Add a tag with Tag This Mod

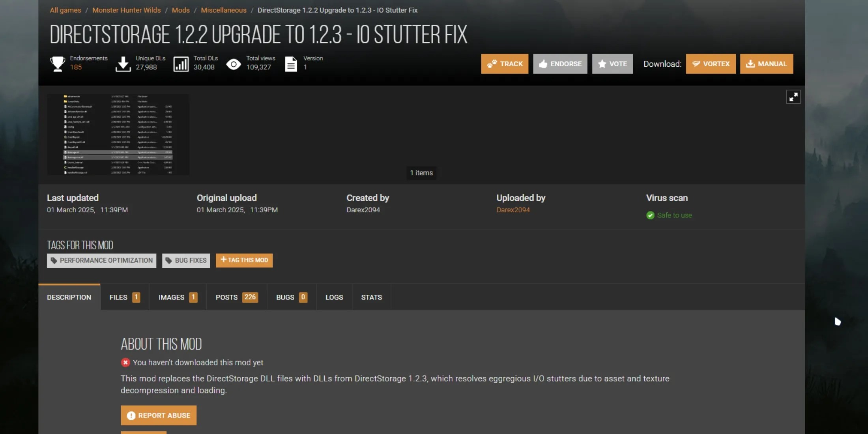pos(244,260)
